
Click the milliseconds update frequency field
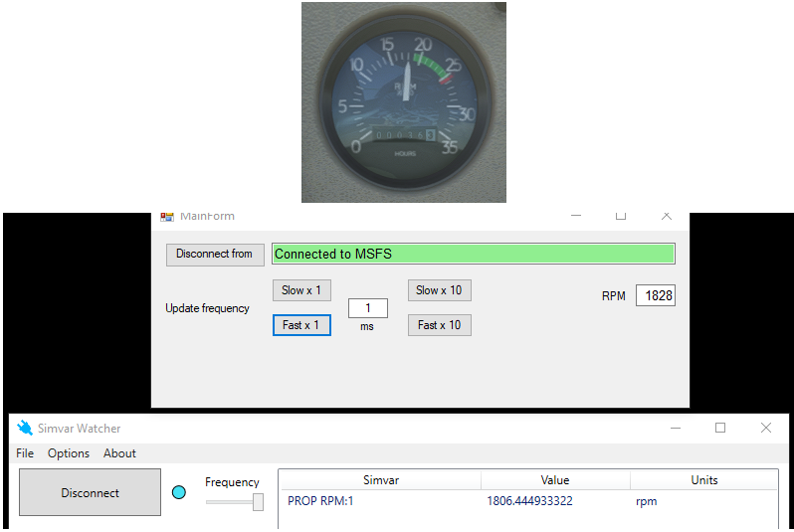point(367,308)
